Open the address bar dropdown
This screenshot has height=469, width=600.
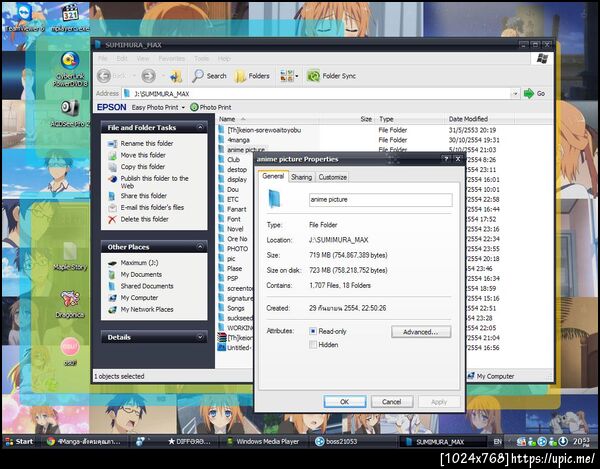click(x=515, y=93)
